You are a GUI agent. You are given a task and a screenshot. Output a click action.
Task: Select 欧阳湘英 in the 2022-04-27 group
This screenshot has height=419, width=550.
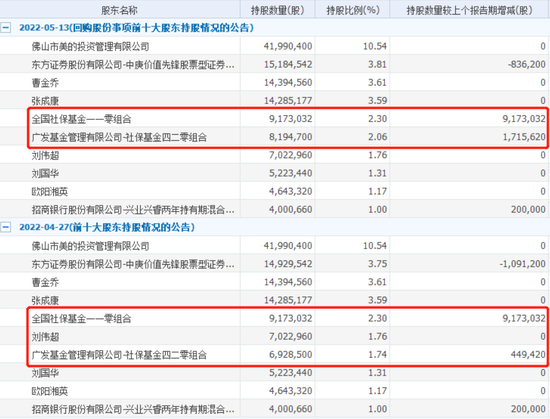pos(50,391)
